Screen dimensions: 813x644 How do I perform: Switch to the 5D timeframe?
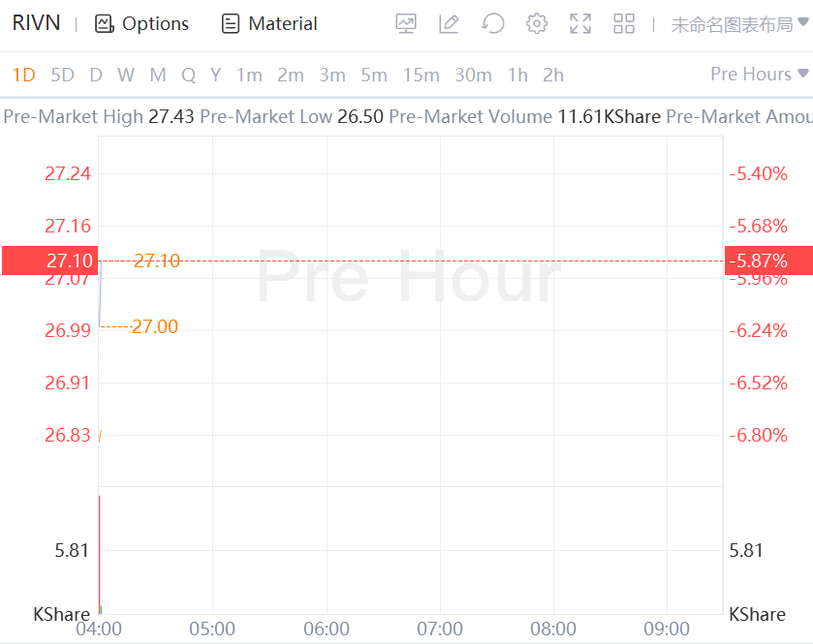coord(62,75)
